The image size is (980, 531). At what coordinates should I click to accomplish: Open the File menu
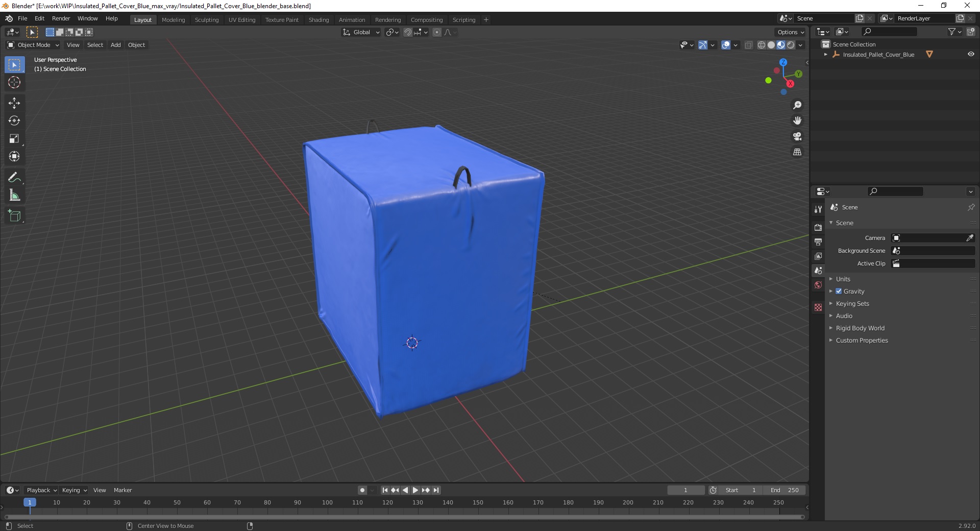coord(22,18)
